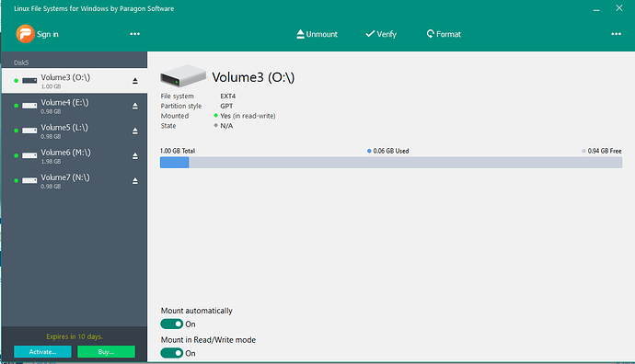Open the three-dot menu beside Sign in
This screenshot has height=364, width=635.
click(x=135, y=34)
